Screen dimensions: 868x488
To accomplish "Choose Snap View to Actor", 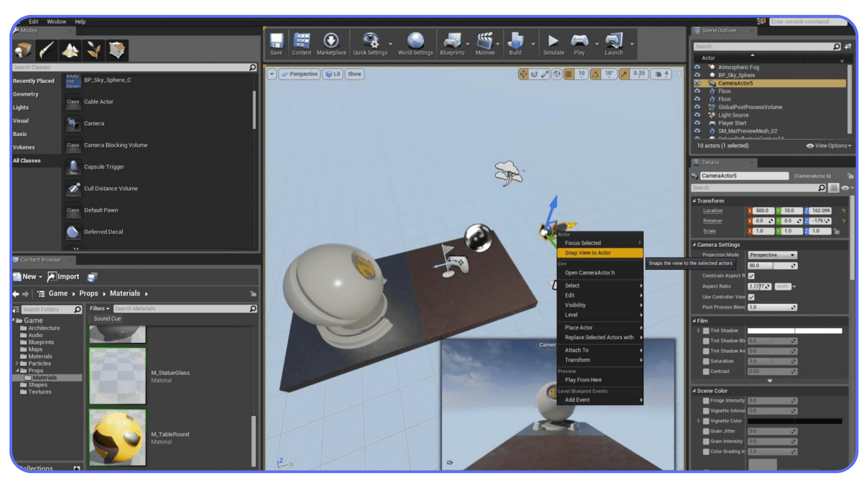I will 588,253.
